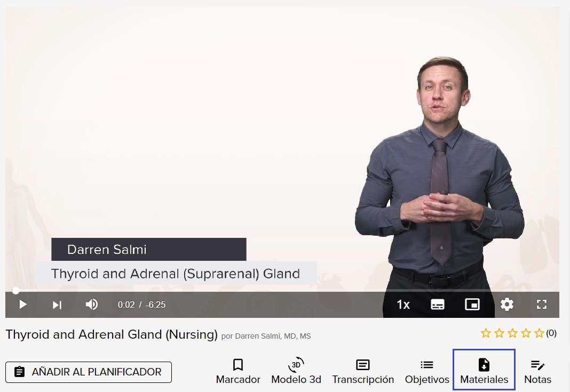Image resolution: width=570 pixels, height=392 pixels.
Task: Toggle subtitles with the captions icon
Action: [x=437, y=305]
